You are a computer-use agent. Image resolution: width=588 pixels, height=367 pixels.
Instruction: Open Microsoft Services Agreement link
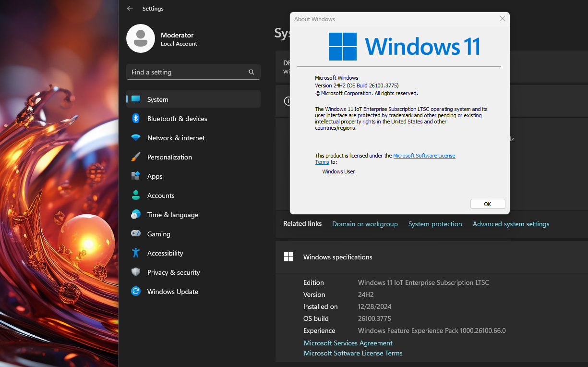pyautogui.click(x=348, y=343)
